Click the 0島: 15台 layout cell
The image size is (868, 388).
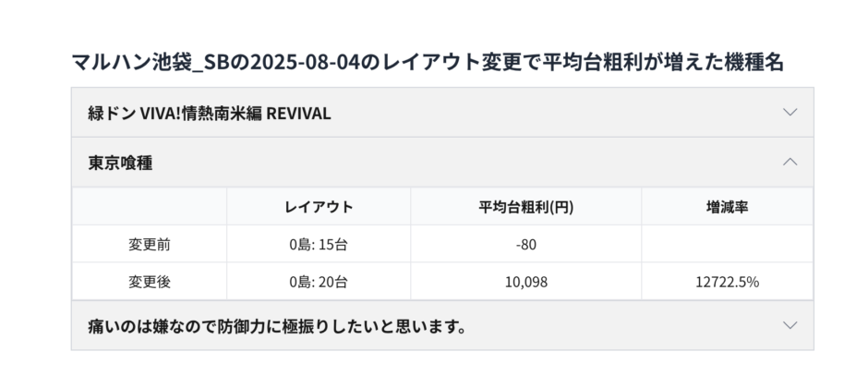319,245
